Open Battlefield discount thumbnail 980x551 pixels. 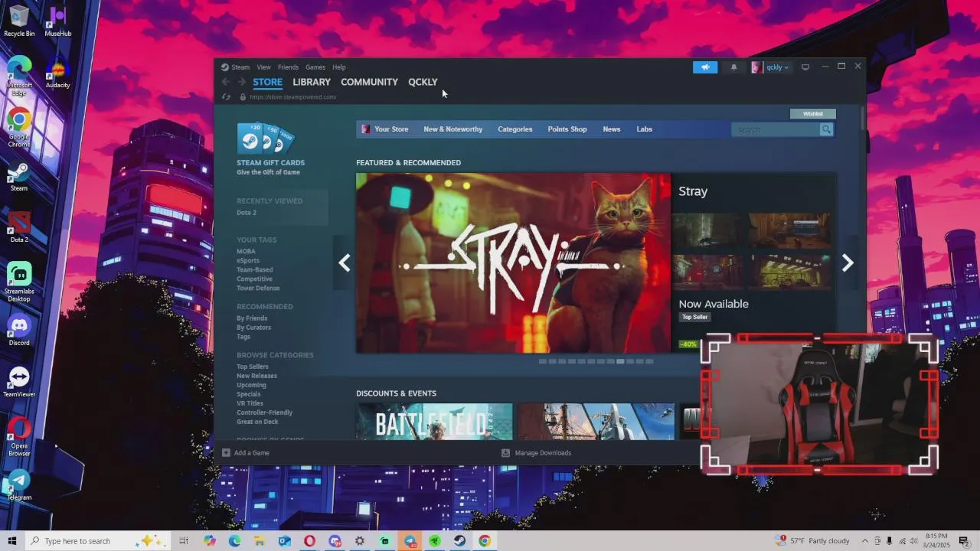[x=434, y=422]
